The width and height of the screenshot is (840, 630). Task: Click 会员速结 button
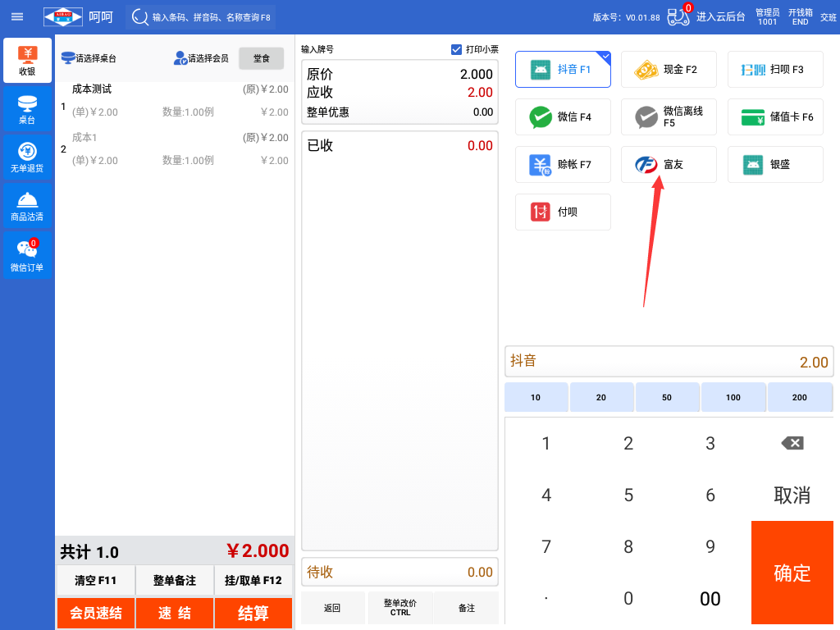tap(96, 613)
